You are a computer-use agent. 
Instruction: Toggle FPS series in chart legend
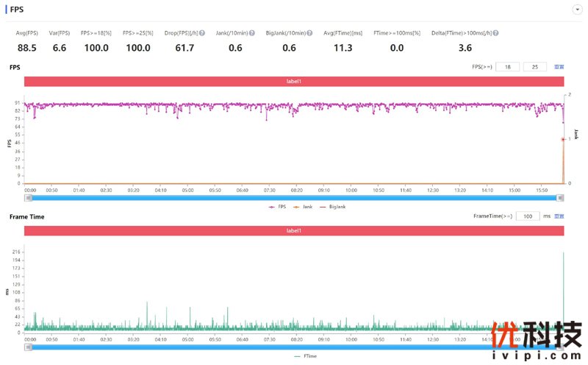278,207
